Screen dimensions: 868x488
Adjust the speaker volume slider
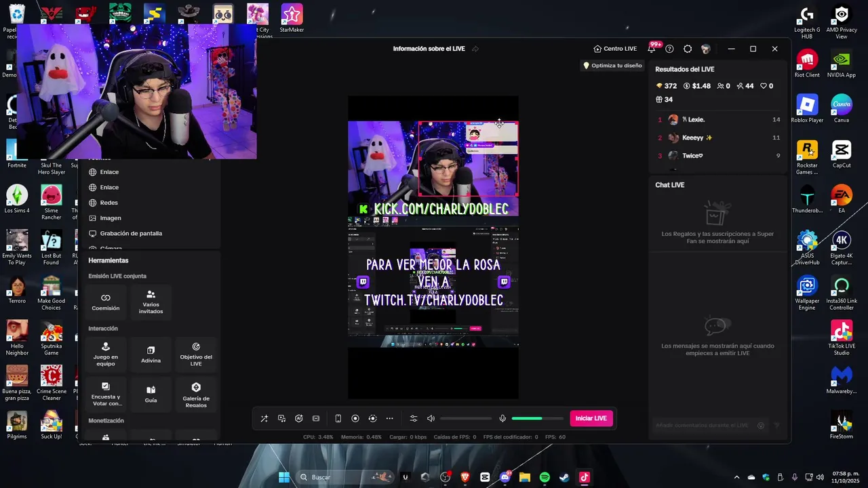466,418
